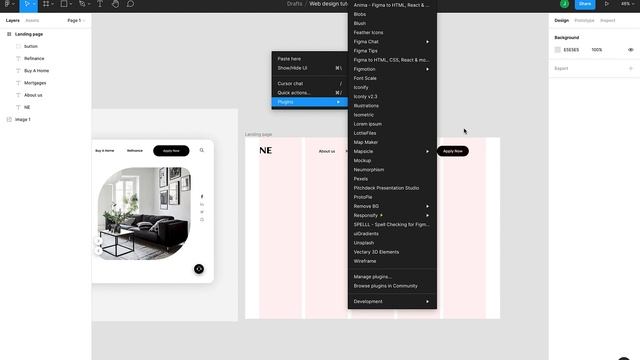
Task: Select the Pen tool
Action: [82, 4]
